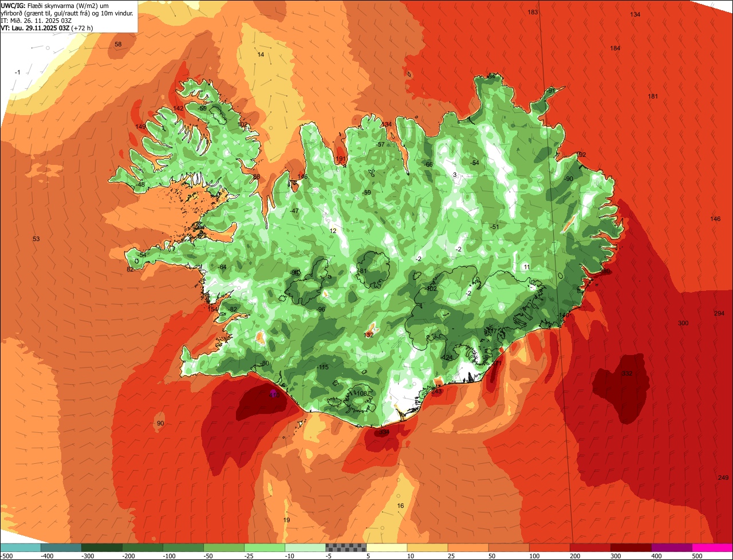Click the value 14 on the yellow area

(261, 54)
